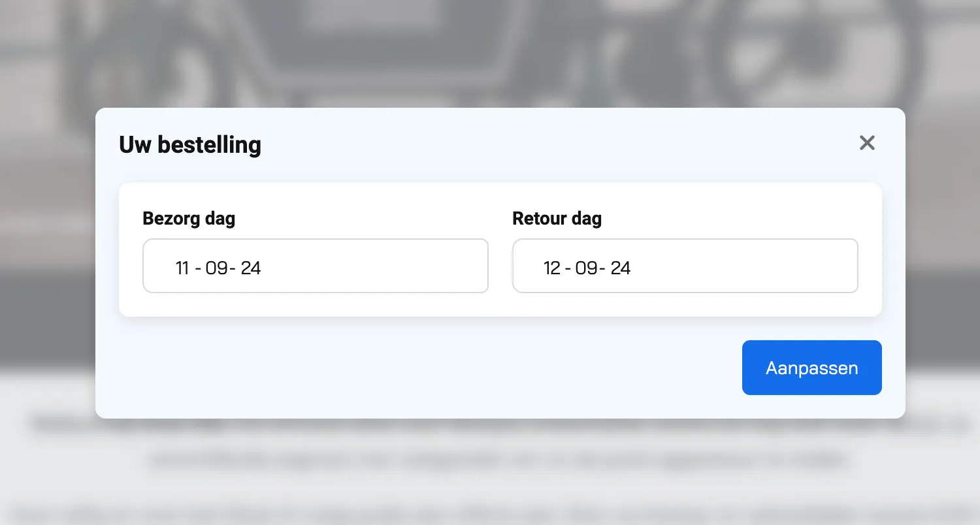The image size is (980, 525).
Task: Select month '09' in Retour dag field
Action: (586, 268)
